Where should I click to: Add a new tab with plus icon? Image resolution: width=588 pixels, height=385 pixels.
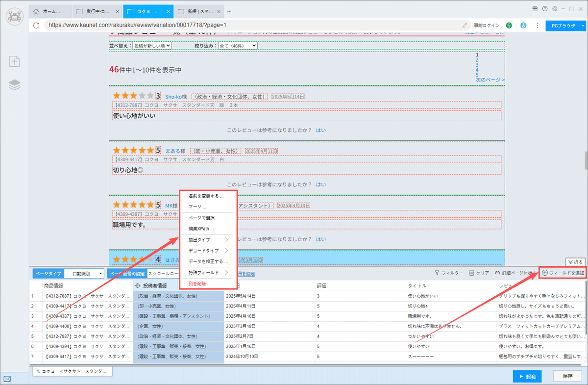229,12
